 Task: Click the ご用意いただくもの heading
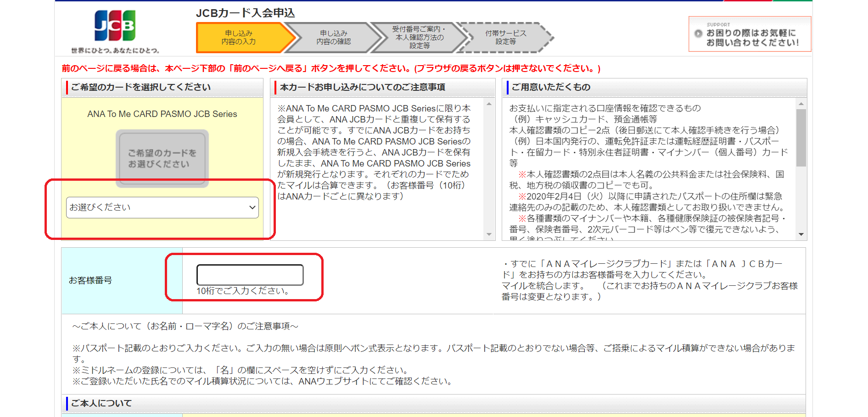click(551, 87)
